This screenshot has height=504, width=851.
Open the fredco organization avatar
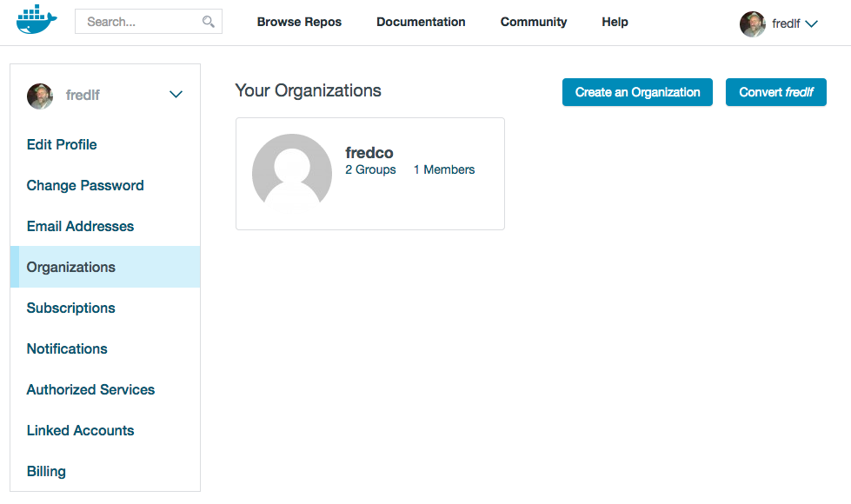[292, 173]
